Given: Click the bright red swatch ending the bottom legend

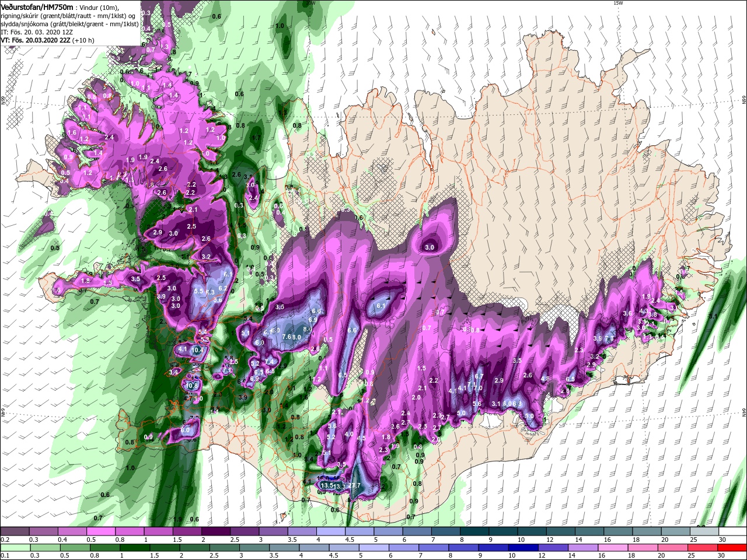Looking at the screenshot, I should click(x=731, y=548).
